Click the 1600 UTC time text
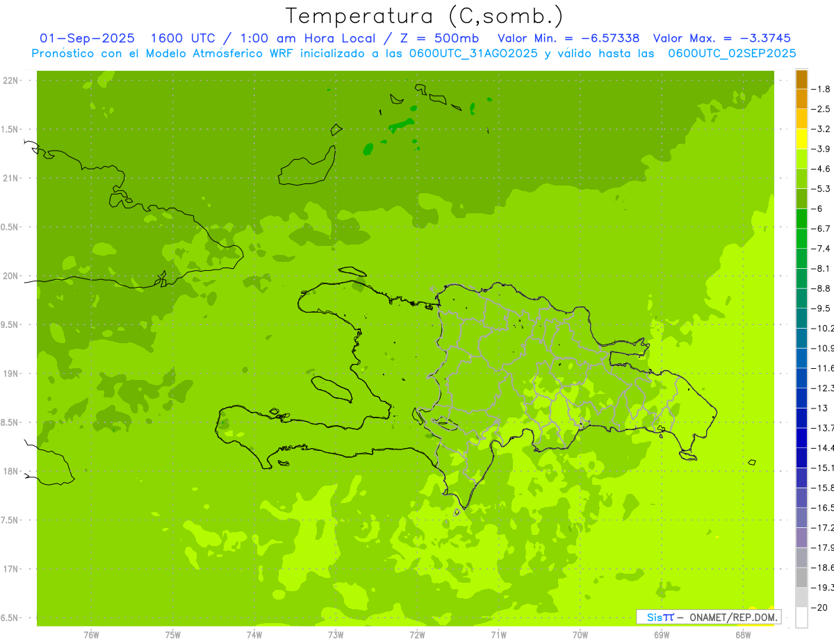This screenshot has width=834, height=644. point(183,38)
